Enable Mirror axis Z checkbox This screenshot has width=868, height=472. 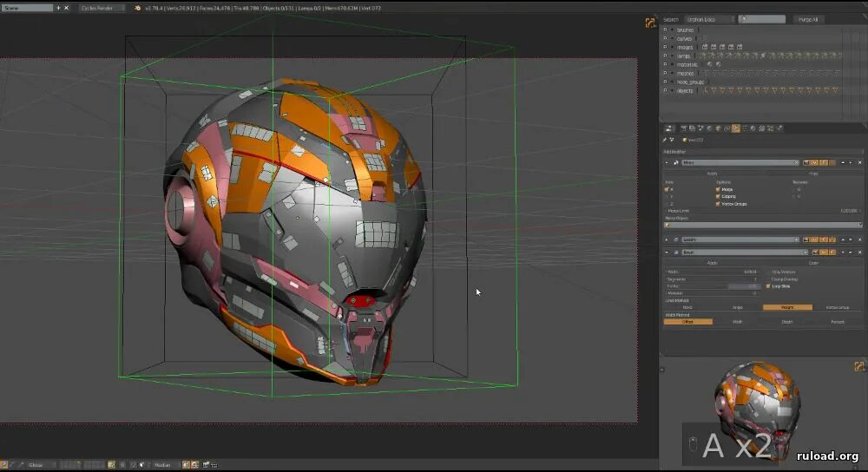click(667, 204)
